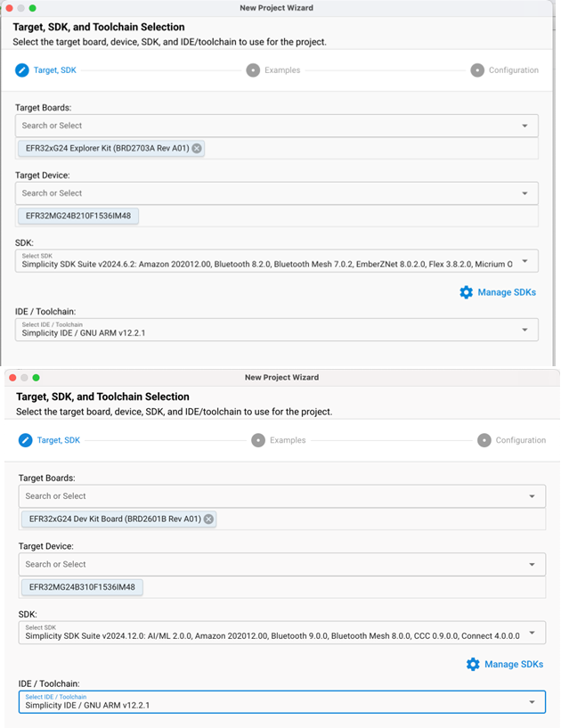Select the EFR32MG24B210F1536IM48 device chip
Screen dimensions: 561x728
[78, 216]
